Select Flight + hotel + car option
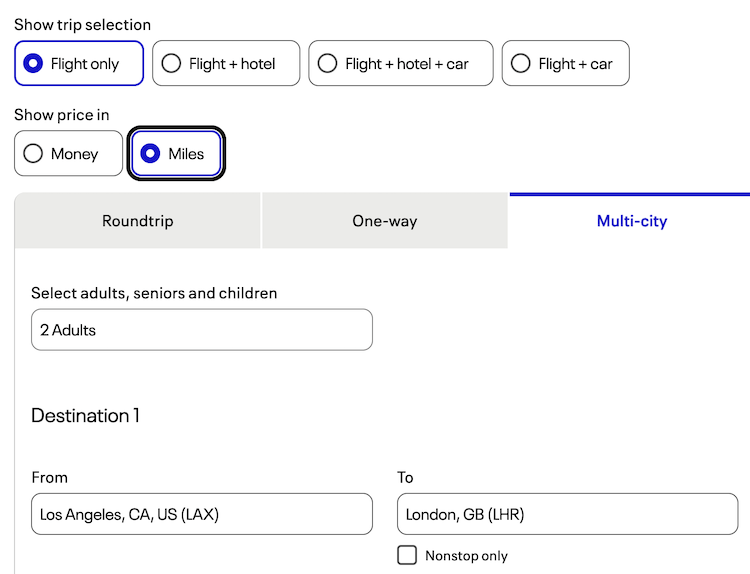This screenshot has width=750, height=574. pos(401,63)
